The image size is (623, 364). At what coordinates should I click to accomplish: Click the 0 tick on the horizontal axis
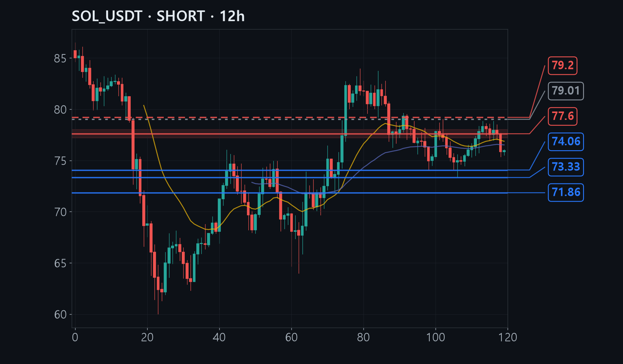click(x=75, y=338)
